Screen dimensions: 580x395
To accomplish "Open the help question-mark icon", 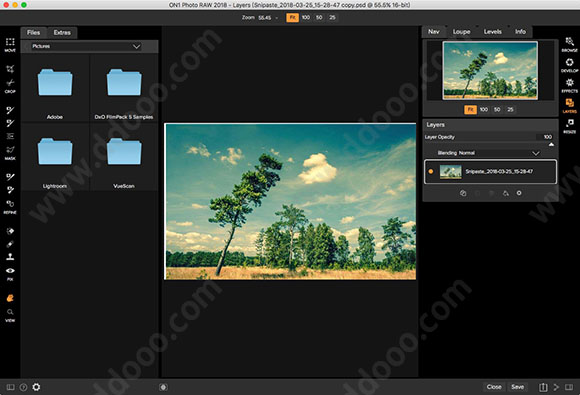I will coord(23,387).
